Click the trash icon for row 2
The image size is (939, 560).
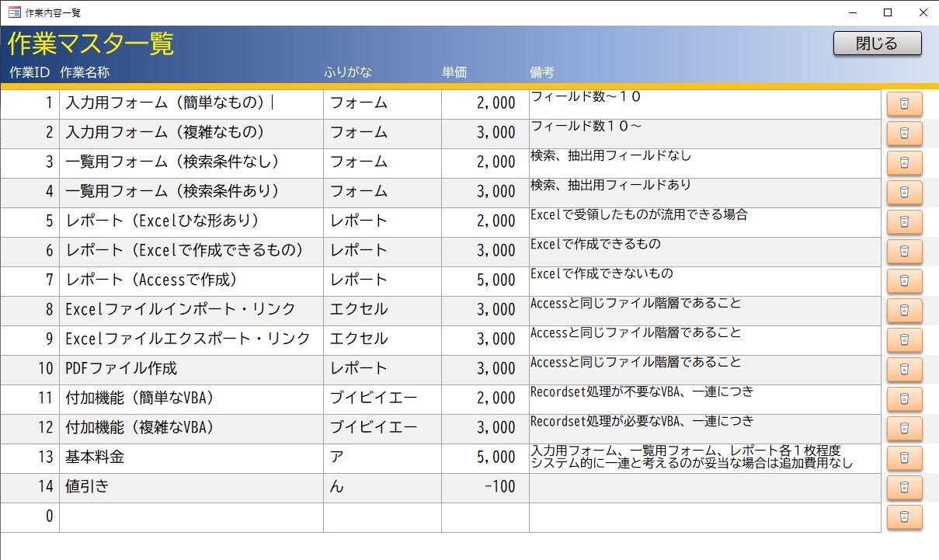tap(904, 134)
